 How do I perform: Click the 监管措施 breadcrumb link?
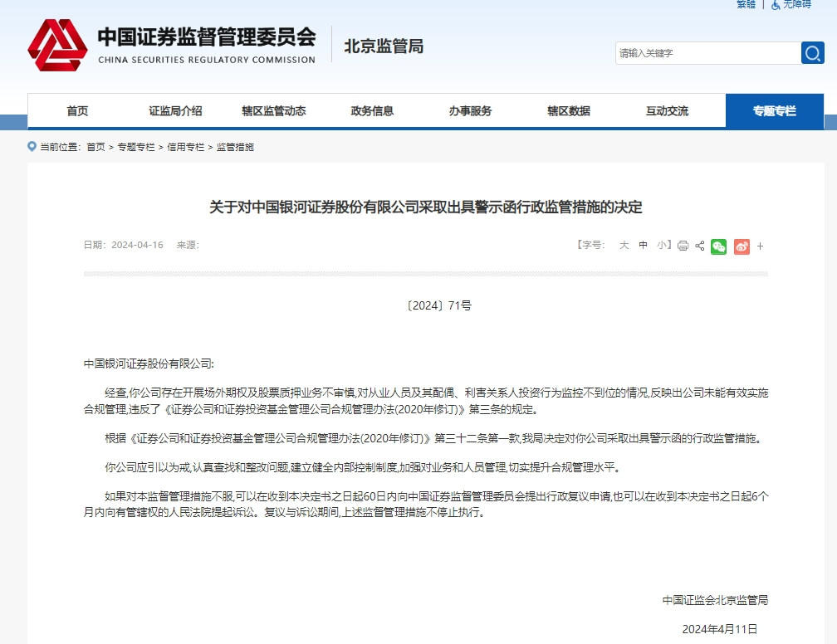235,147
